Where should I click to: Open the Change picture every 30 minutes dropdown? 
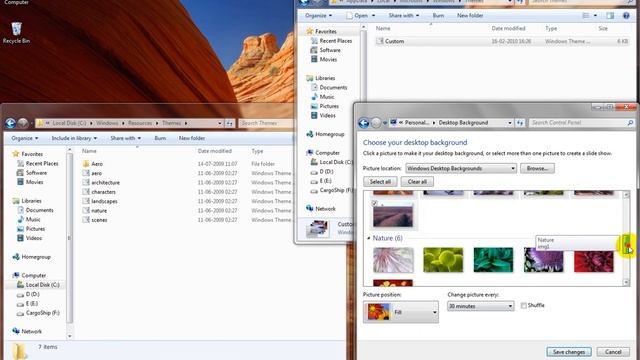(480, 306)
